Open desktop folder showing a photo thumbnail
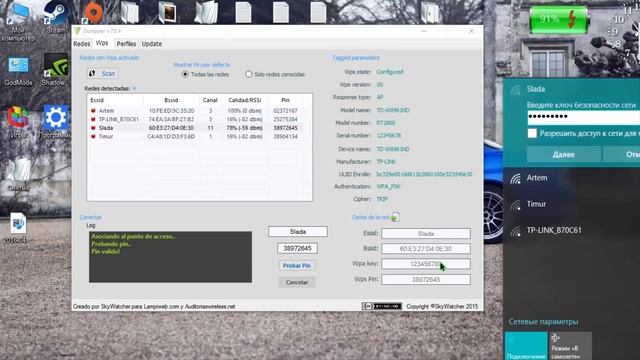Screen dimensions: 640x360 (x=167, y=12)
